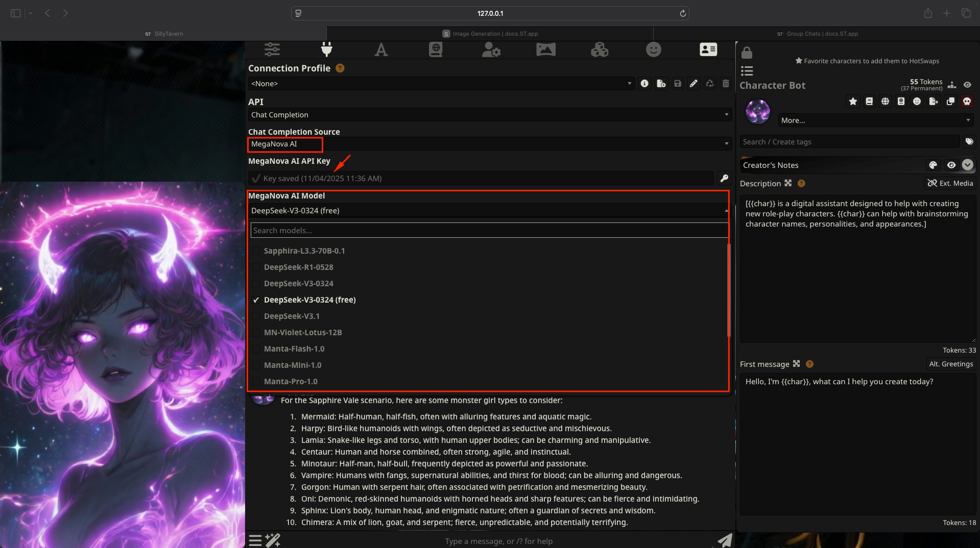Click the API key manager key icon
The width and height of the screenshot is (980, 548).
[724, 178]
